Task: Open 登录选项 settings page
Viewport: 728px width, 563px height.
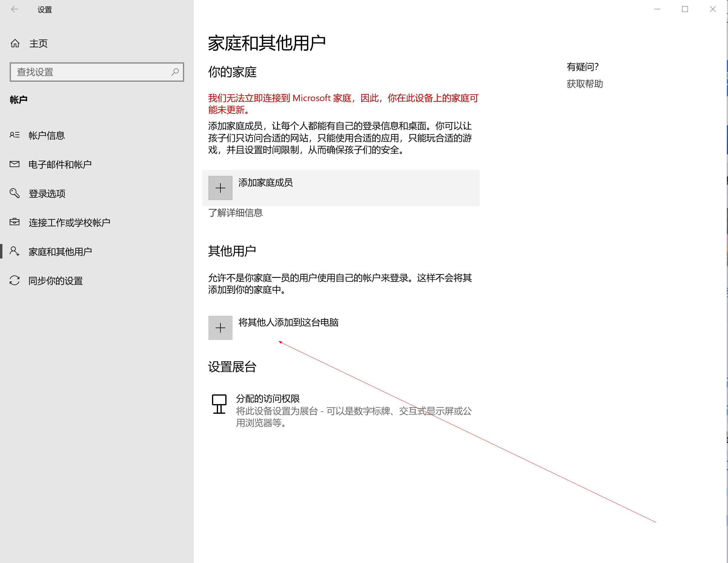Action: tap(47, 193)
